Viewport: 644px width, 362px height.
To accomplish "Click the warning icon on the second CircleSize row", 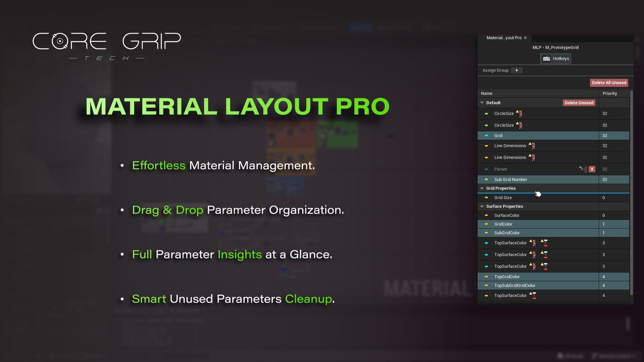I will tap(519, 125).
